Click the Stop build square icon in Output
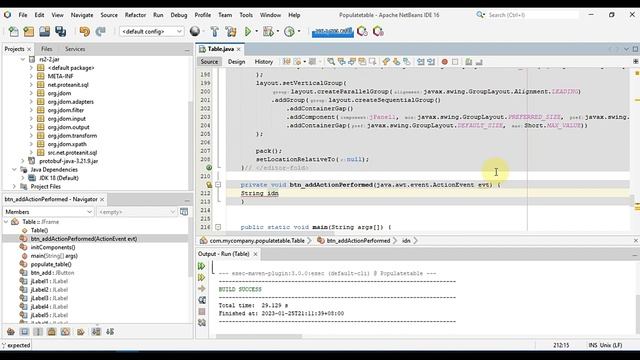Viewport: 640px width, 360px height. click(x=202, y=311)
